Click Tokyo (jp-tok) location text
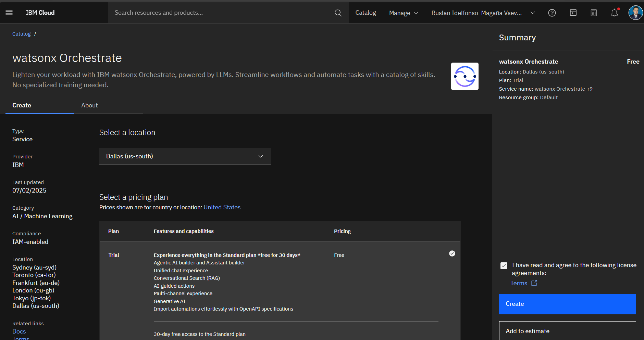Image resolution: width=644 pixels, height=340 pixels. 32,298
